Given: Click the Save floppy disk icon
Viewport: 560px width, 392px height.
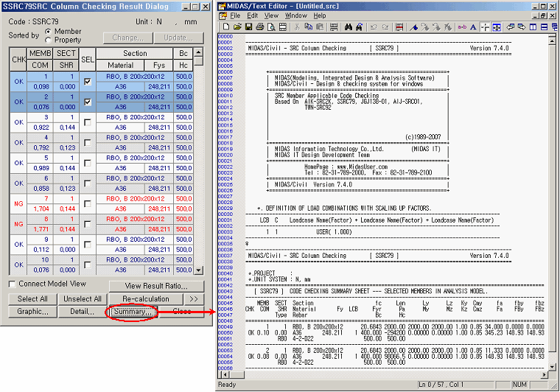Looking at the screenshot, I should tap(249, 27).
